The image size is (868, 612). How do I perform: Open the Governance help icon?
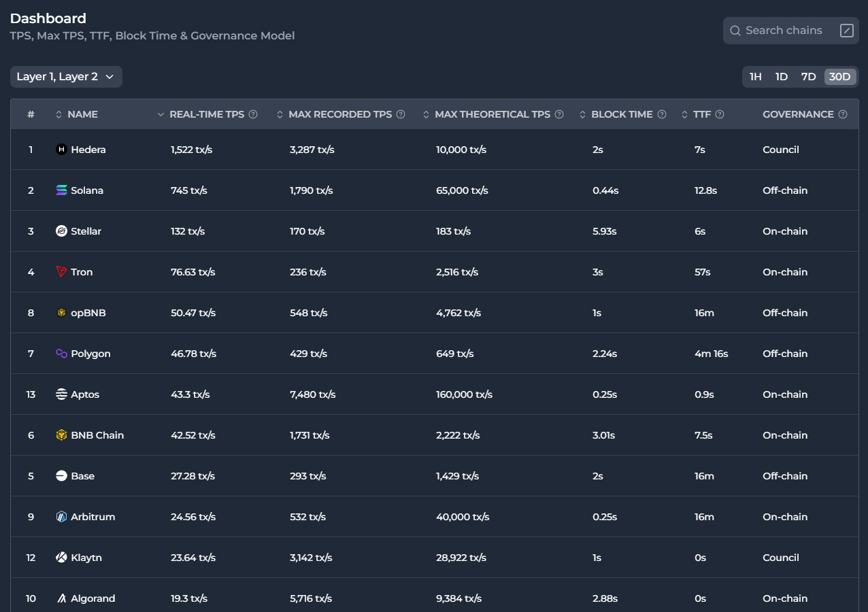844,114
